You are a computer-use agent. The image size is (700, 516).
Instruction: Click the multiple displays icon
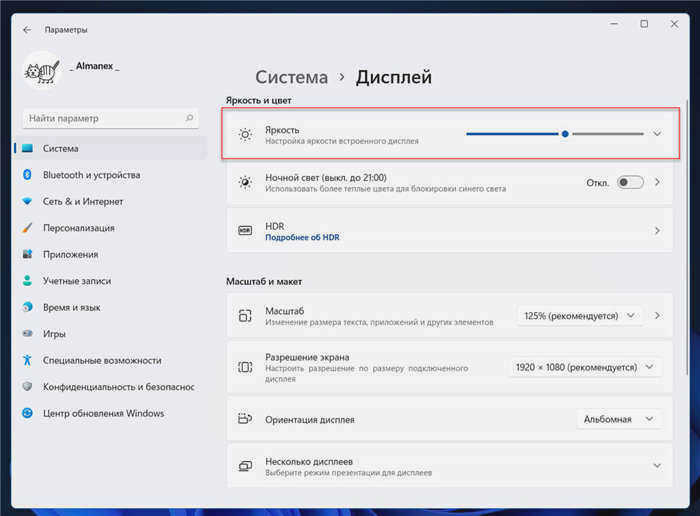[x=245, y=466]
